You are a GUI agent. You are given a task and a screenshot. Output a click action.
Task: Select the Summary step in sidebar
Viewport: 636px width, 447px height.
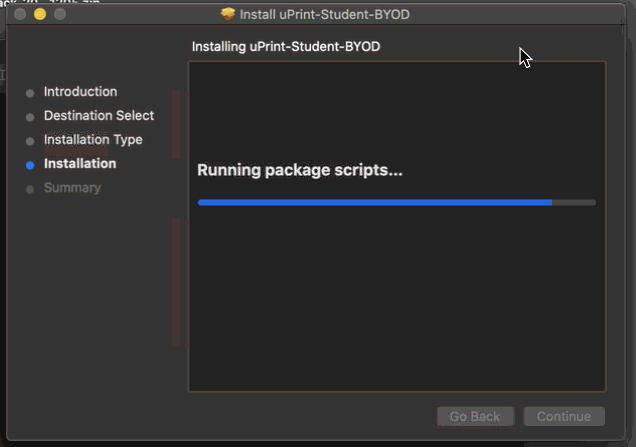click(x=72, y=188)
